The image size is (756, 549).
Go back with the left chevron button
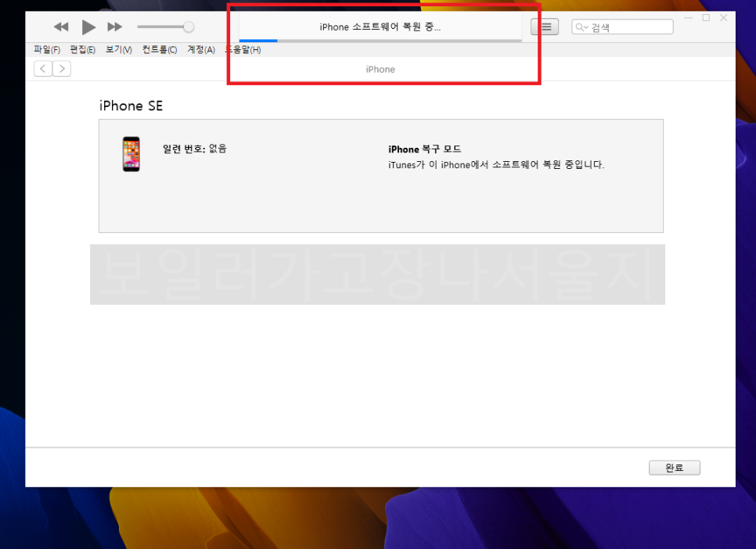(x=43, y=69)
